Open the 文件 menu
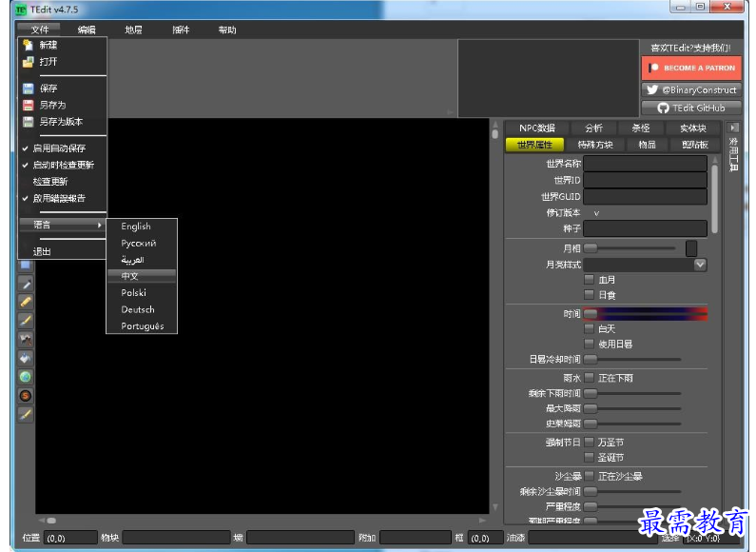The image size is (756, 552). click(x=40, y=30)
